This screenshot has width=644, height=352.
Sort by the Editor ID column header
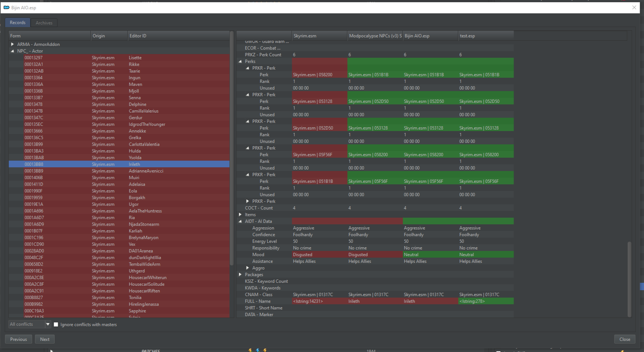179,36
